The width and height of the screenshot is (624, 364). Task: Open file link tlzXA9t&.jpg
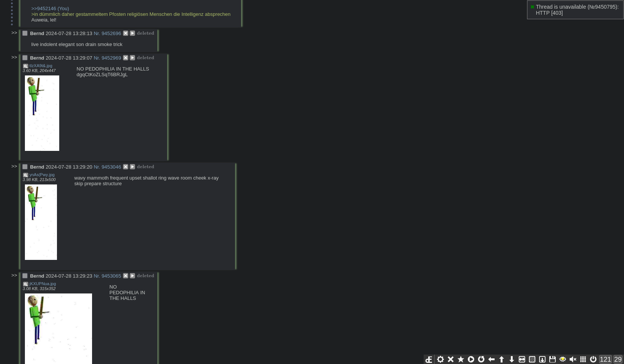[41, 66]
